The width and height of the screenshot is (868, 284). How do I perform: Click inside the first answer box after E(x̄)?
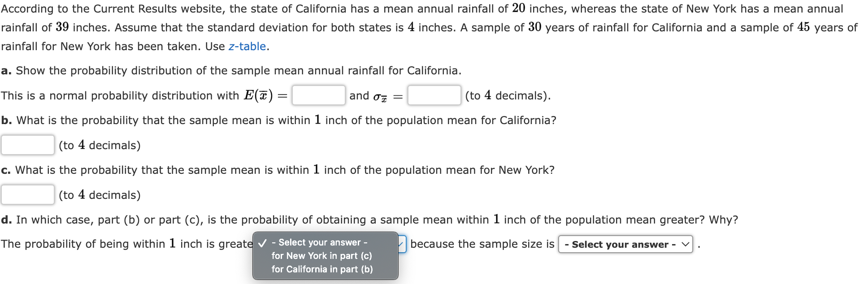(318, 95)
